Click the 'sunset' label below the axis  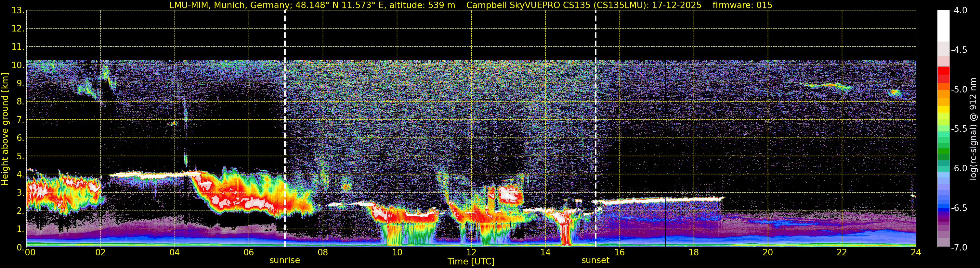coord(595,261)
